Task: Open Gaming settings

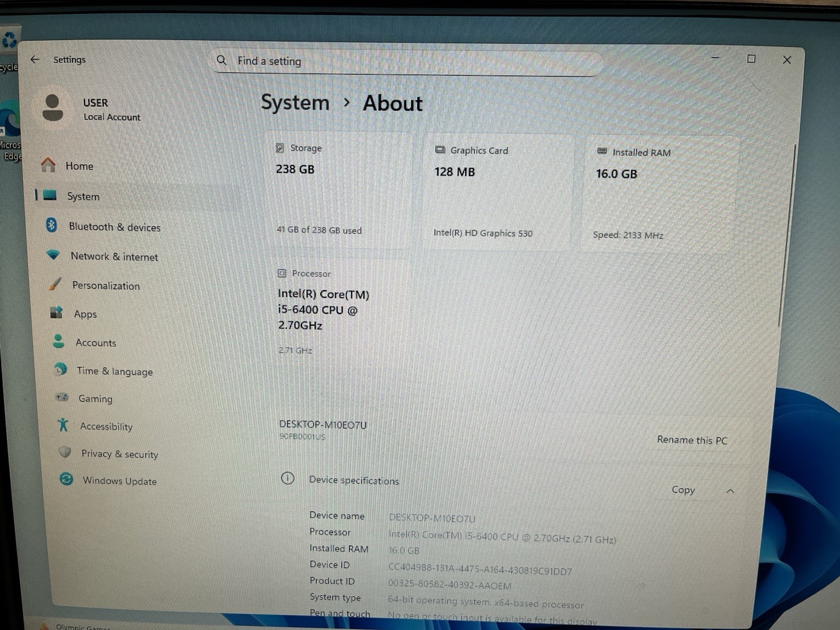Action: click(95, 398)
